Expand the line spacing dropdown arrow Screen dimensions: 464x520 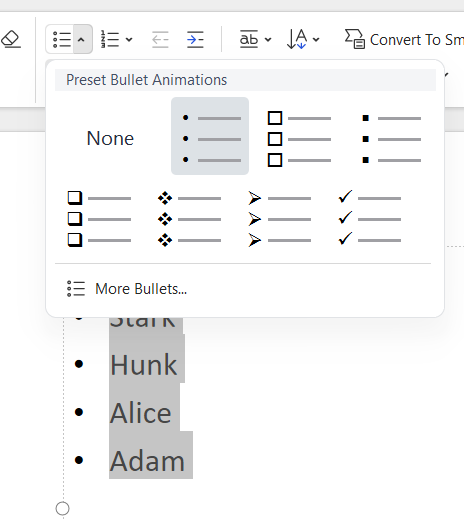(x=316, y=40)
